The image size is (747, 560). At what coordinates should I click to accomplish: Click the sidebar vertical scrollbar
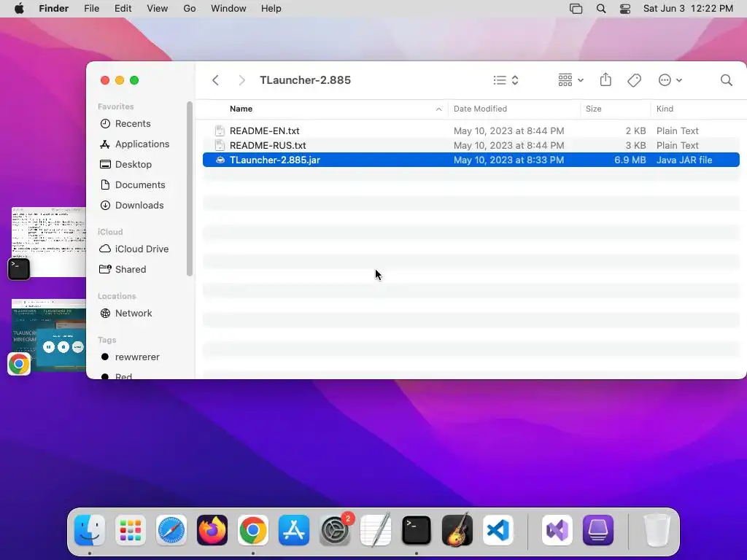[x=190, y=189]
